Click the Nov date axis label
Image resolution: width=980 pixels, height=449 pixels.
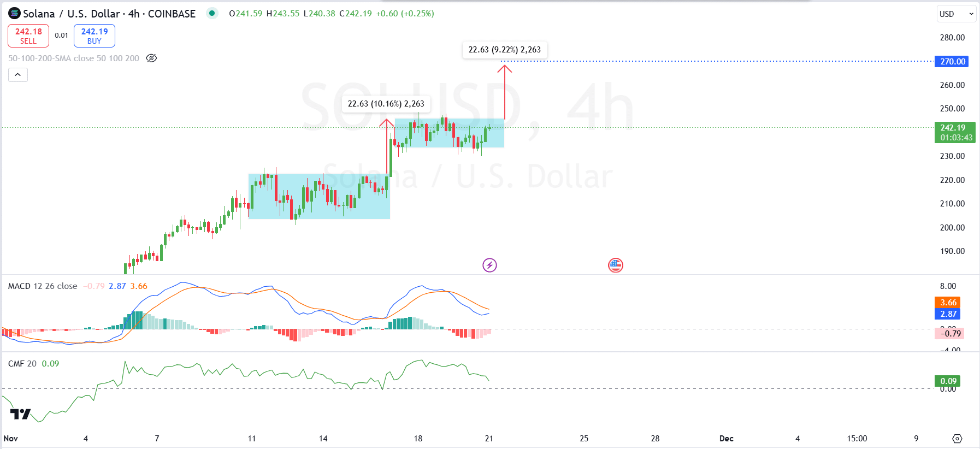pos(11,439)
